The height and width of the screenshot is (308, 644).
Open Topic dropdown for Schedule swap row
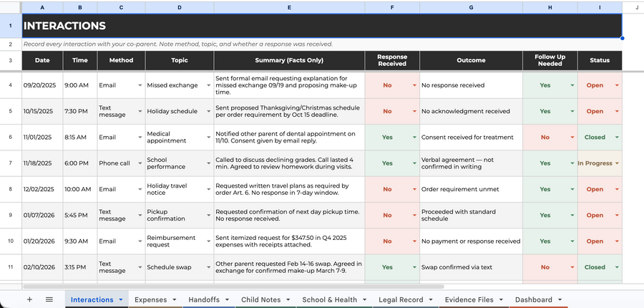(209, 267)
